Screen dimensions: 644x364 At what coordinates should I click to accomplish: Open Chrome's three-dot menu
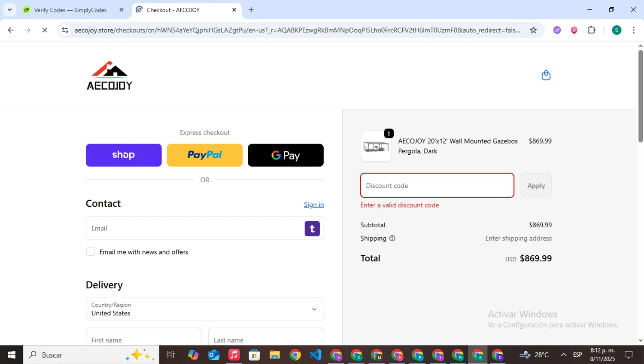tap(634, 30)
